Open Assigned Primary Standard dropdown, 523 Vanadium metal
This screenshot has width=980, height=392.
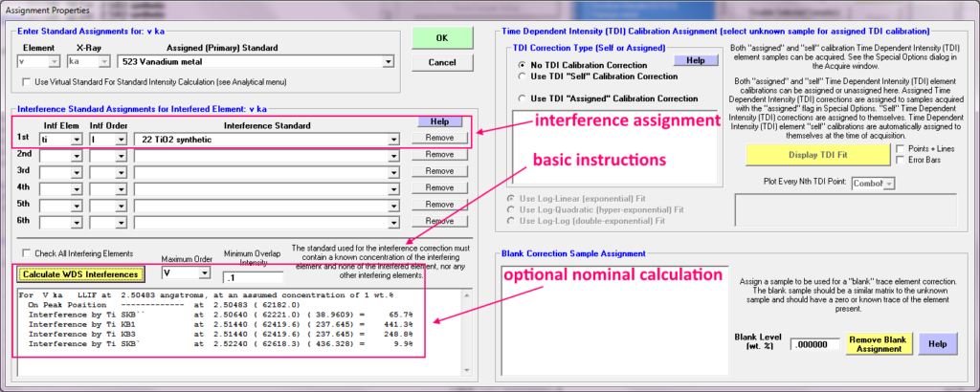pyautogui.click(x=388, y=61)
